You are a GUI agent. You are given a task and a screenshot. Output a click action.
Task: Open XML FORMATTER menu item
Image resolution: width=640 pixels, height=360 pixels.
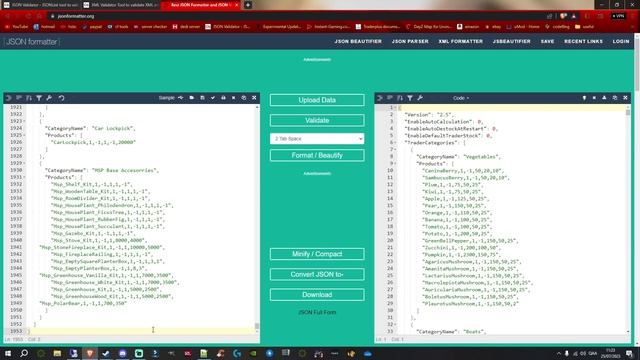460,41
